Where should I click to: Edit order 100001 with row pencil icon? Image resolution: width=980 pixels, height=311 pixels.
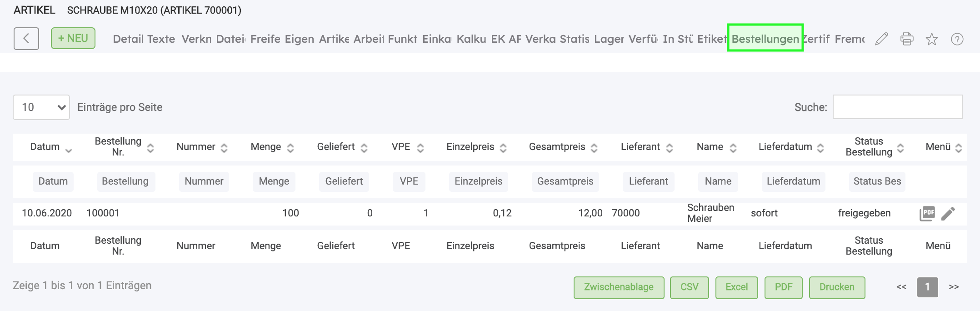point(948,213)
